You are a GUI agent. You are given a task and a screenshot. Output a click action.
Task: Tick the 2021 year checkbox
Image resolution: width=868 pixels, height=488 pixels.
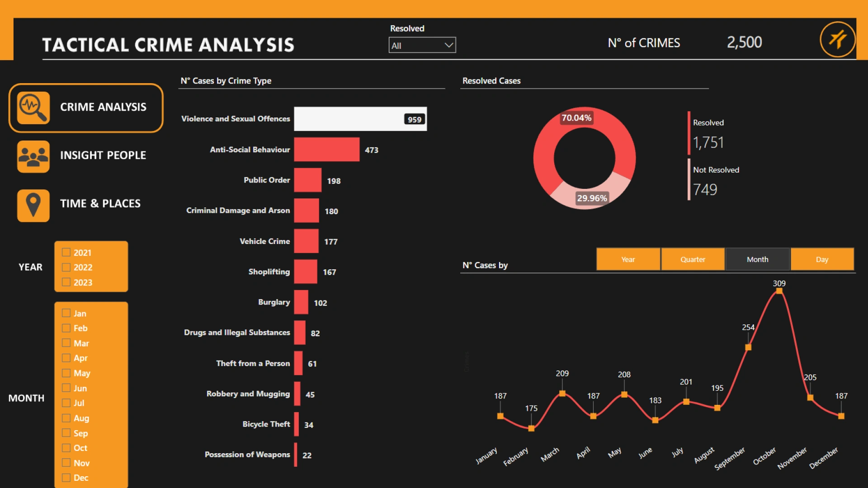tap(66, 252)
